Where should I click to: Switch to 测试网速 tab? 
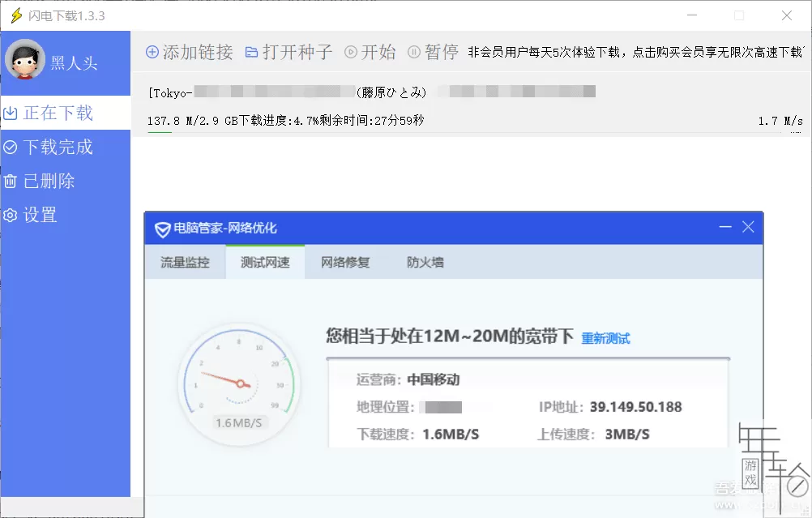click(x=265, y=262)
